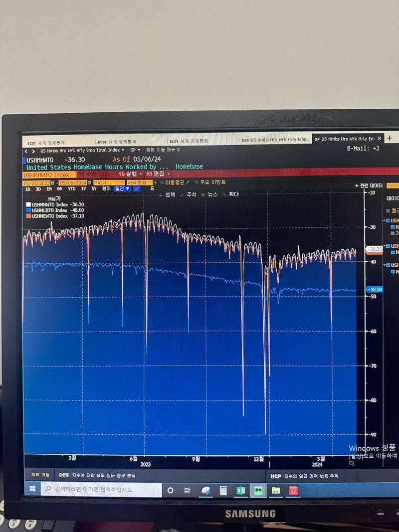The width and height of the screenshot is (399, 532).
Task: Go back with the left navigation arrow
Action: pos(26,151)
